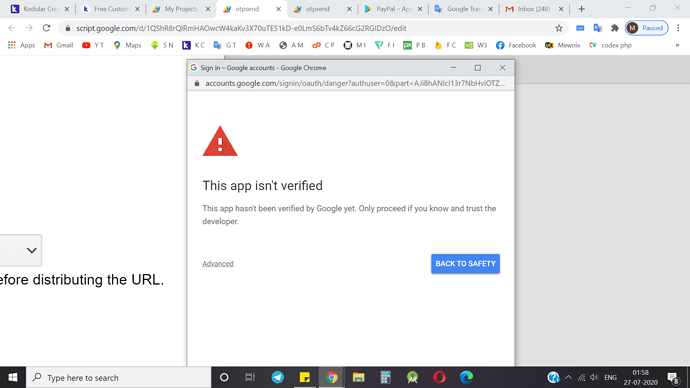Switch to the Inbox (248) Gmail tab
This screenshot has width=690, height=388.
coord(534,9)
